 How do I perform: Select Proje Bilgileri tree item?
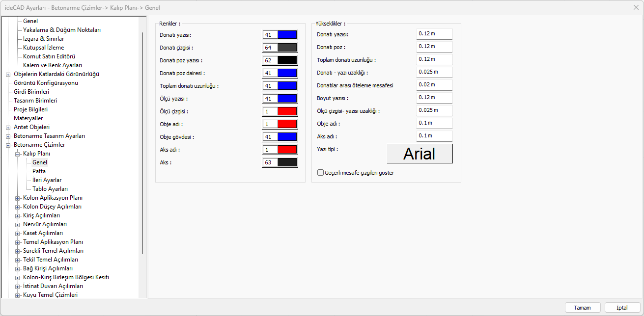30,109
